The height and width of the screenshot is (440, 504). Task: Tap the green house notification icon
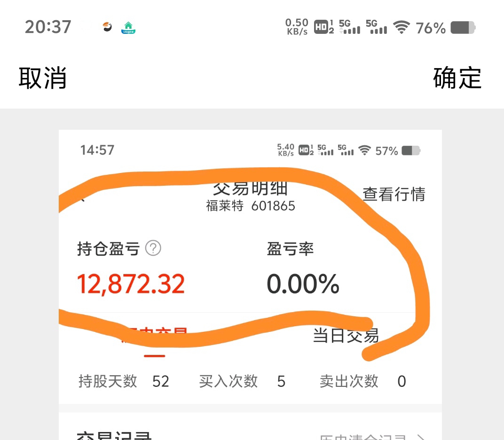128,28
